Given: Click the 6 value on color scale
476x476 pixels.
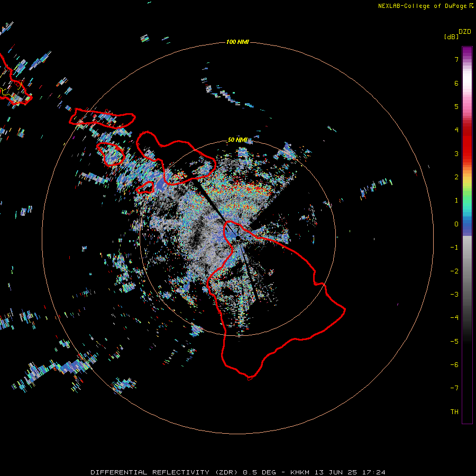Looking at the screenshot, I should click(x=456, y=83).
